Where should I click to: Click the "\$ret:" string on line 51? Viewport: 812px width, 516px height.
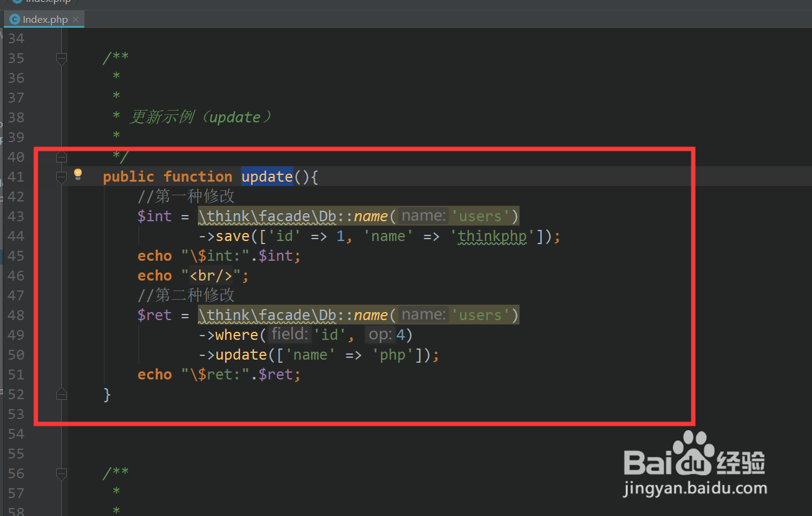(x=215, y=374)
